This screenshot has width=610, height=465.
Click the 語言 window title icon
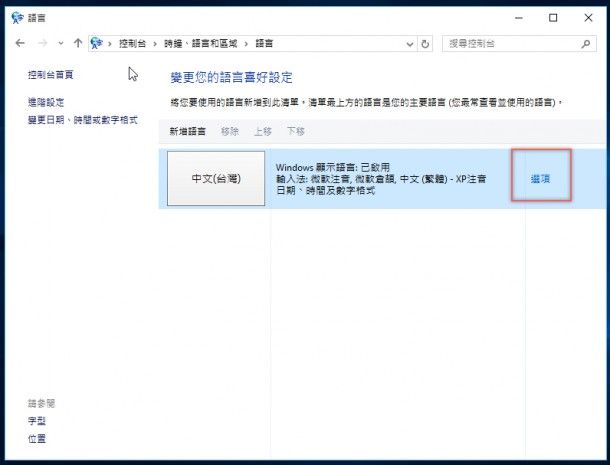(x=18, y=18)
